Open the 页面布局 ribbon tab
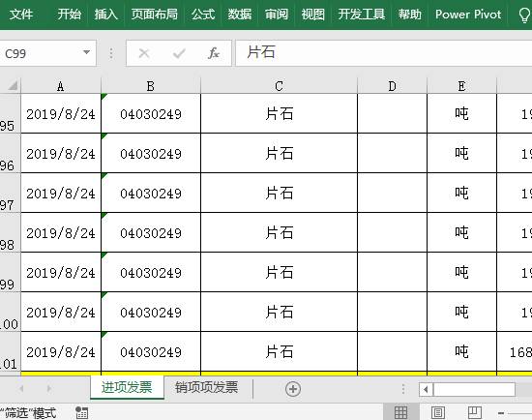Viewport: 532px width, 420px height. coord(155,15)
